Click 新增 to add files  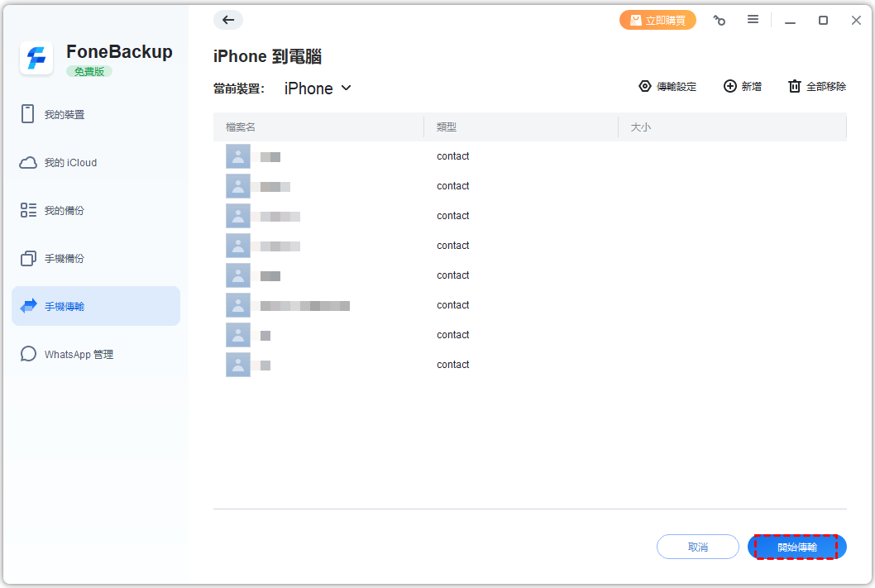(742, 87)
